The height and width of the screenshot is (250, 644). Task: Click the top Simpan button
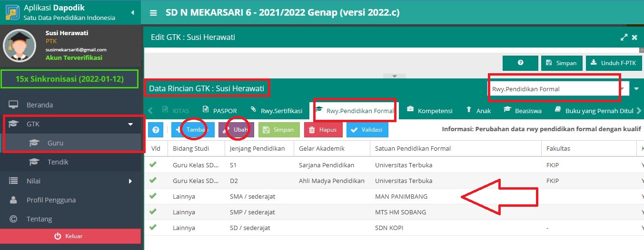coord(562,63)
